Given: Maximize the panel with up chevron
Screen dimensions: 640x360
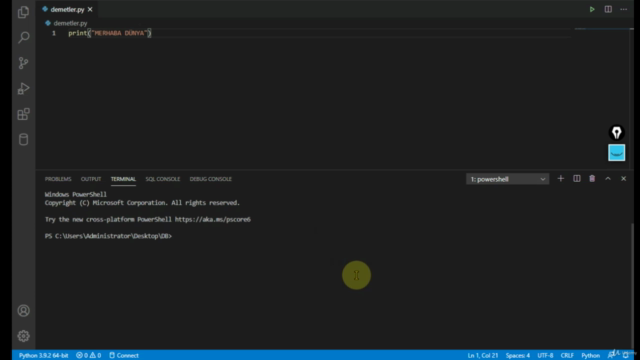Looking at the screenshot, I should pyautogui.click(x=608, y=179).
